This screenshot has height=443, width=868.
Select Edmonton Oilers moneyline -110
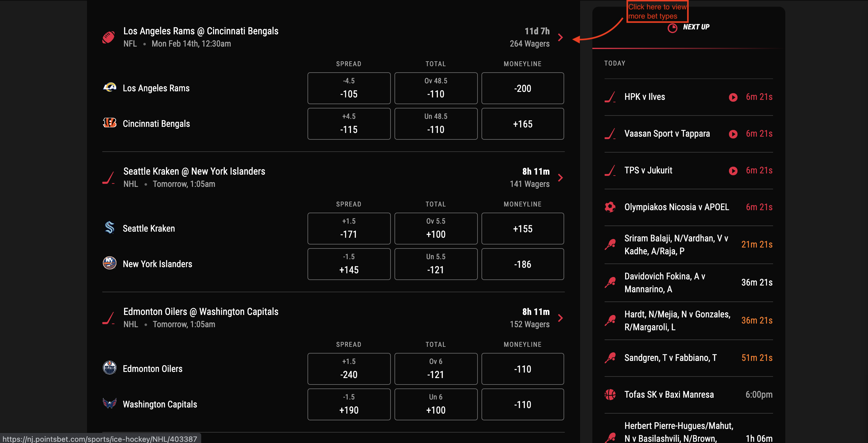click(523, 369)
